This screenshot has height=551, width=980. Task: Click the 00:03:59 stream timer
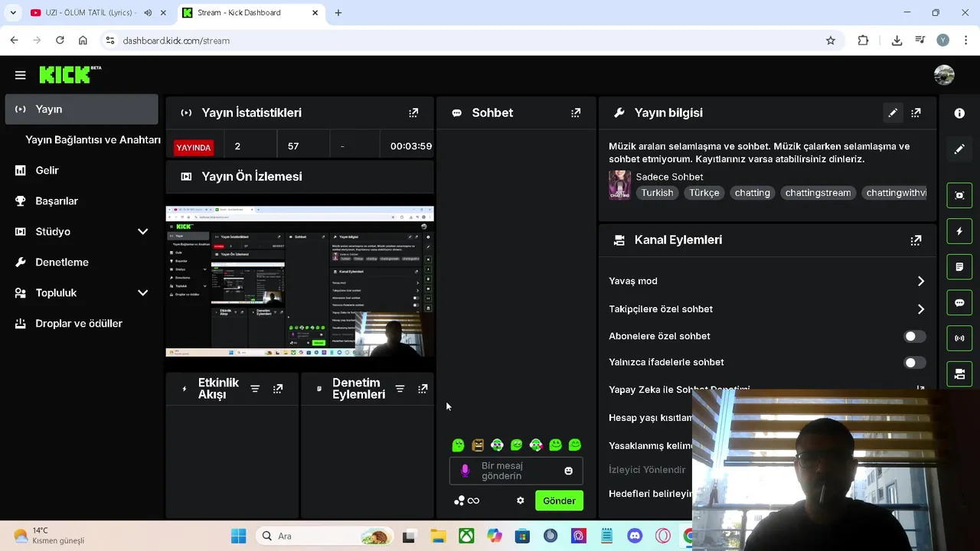click(x=411, y=146)
